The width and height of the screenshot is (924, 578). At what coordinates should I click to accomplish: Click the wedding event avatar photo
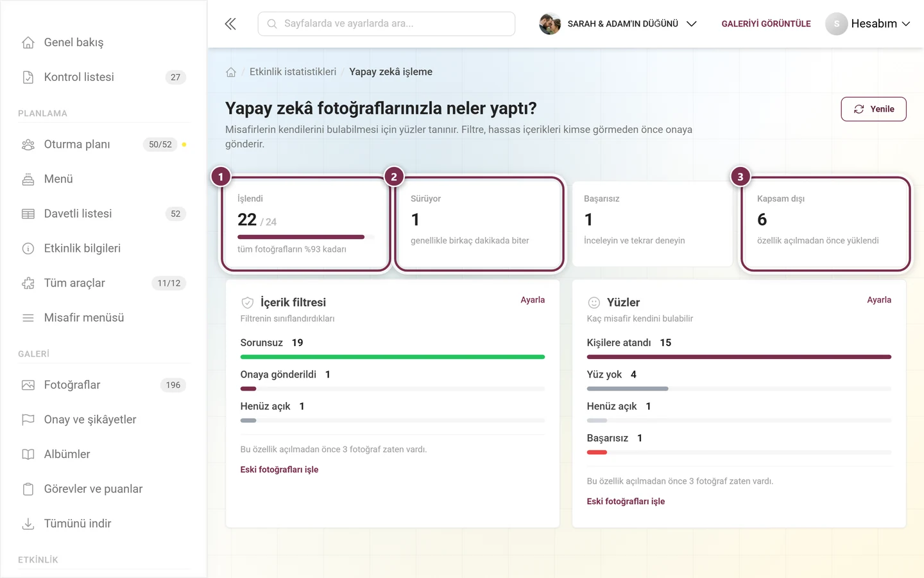coord(550,24)
